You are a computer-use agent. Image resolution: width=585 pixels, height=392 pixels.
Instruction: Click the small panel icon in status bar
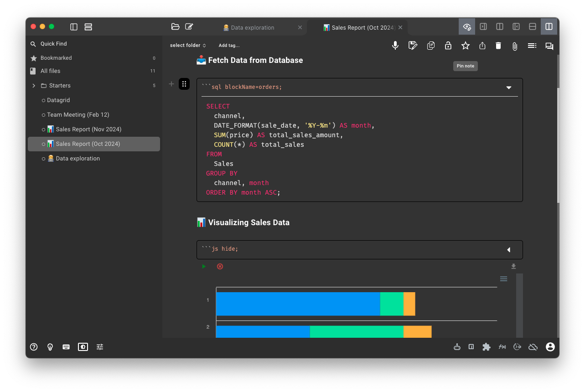pos(471,347)
